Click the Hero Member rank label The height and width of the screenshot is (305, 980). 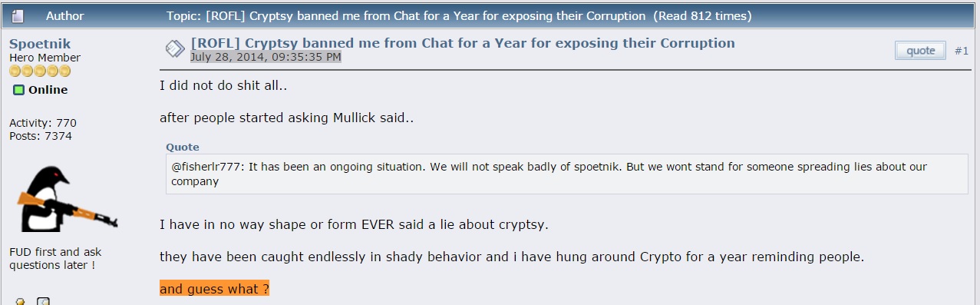(x=45, y=58)
